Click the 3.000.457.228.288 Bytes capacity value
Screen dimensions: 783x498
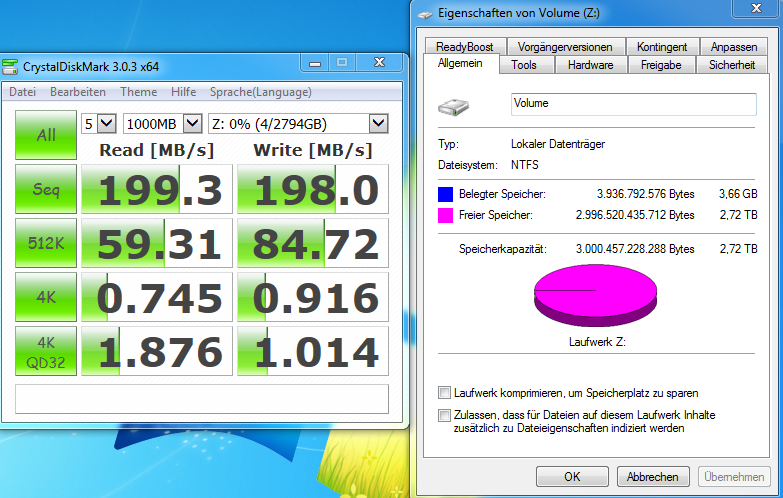[635, 249]
